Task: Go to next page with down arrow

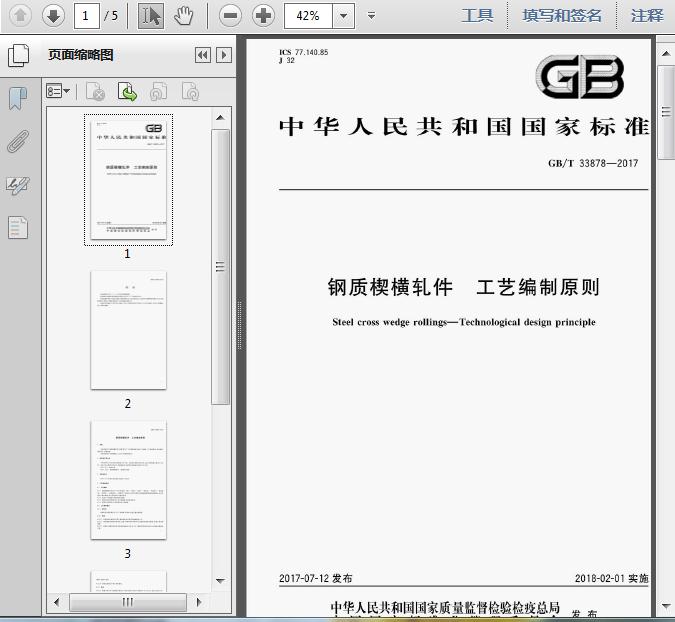Action: coord(53,16)
